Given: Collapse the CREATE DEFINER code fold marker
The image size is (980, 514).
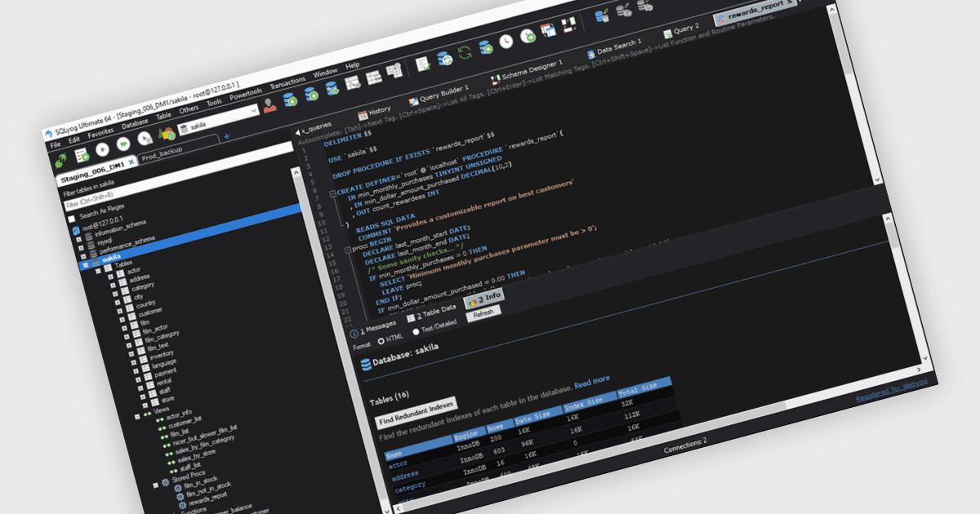Looking at the screenshot, I should pos(332,194).
